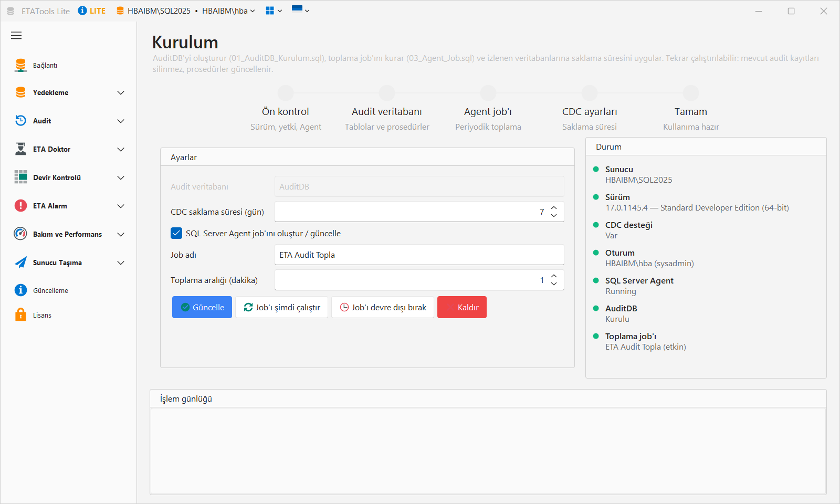Open the hamburger menu icon

pyautogui.click(x=16, y=36)
